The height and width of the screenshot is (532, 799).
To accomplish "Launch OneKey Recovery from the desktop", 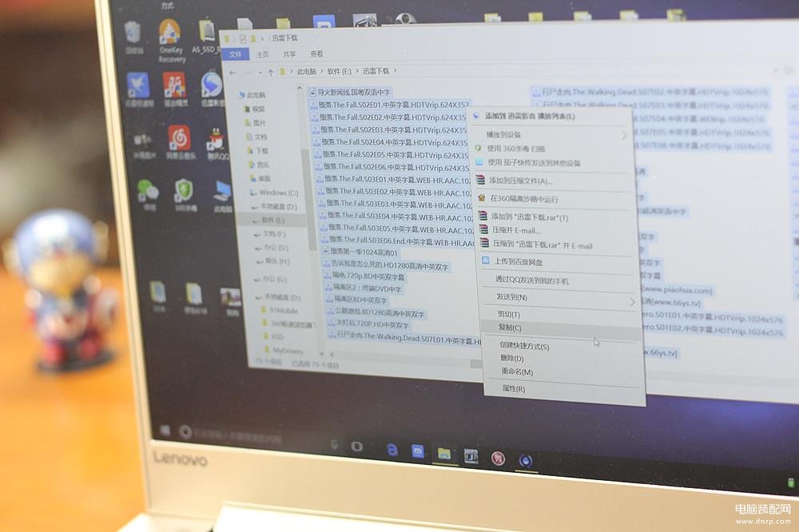I will (170, 42).
